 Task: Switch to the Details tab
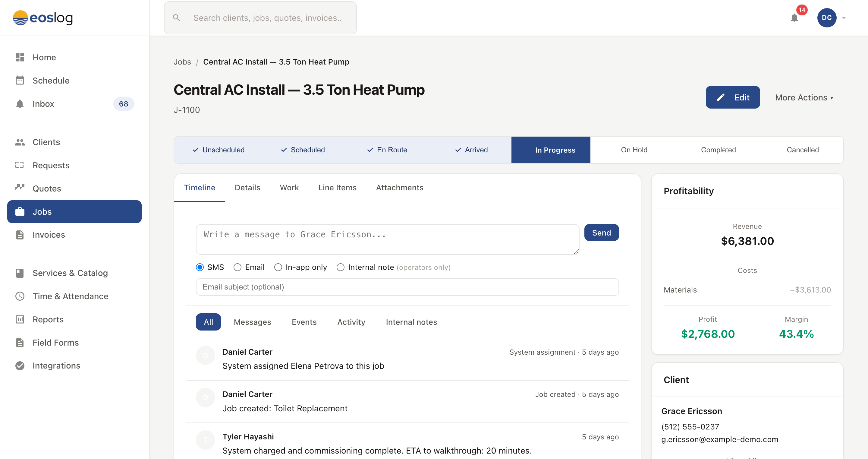tap(247, 188)
